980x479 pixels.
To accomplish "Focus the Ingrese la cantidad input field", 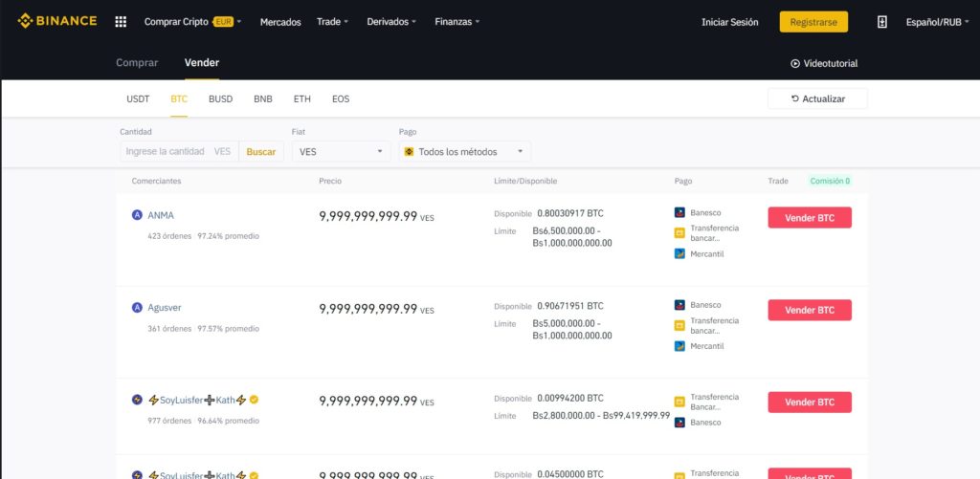I will [x=179, y=151].
